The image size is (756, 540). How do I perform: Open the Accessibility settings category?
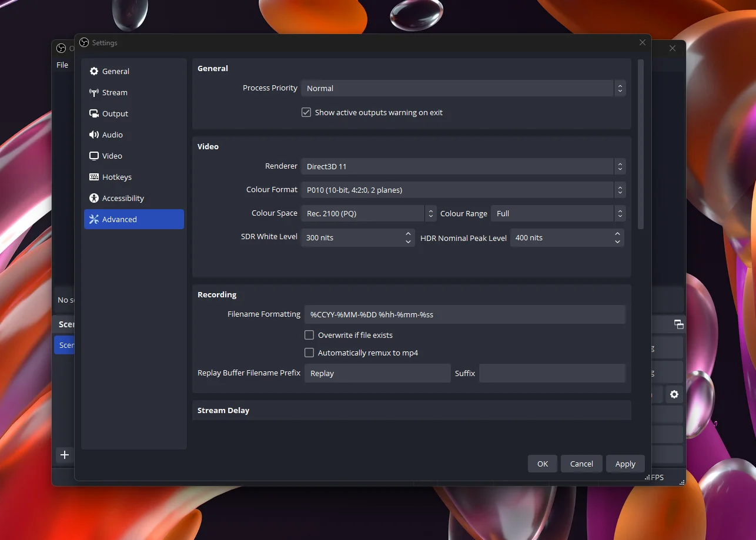coord(134,198)
